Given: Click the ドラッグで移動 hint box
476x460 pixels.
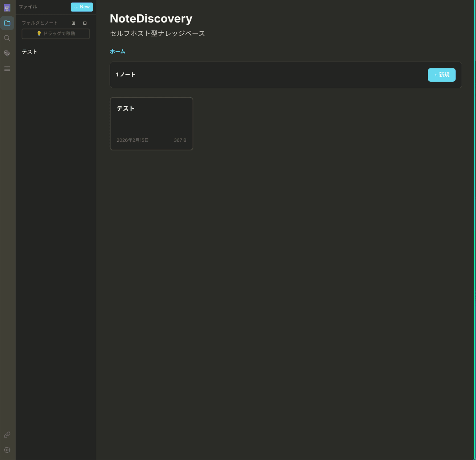Looking at the screenshot, I should 55,33.
